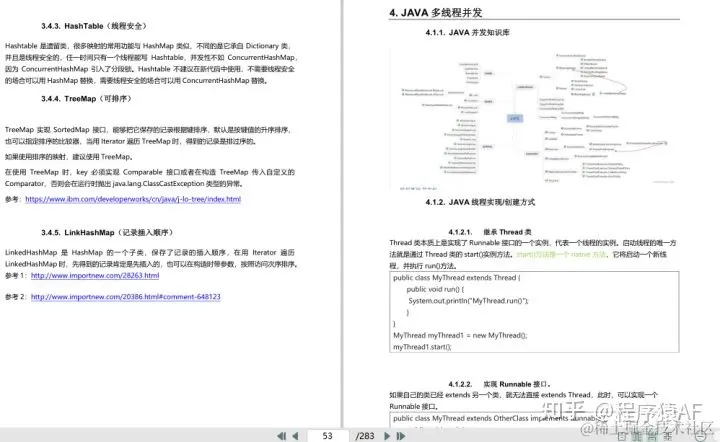
Task: Click code line 'public class MyThread extends Thread {'
Action: click(x=456, y=278)
